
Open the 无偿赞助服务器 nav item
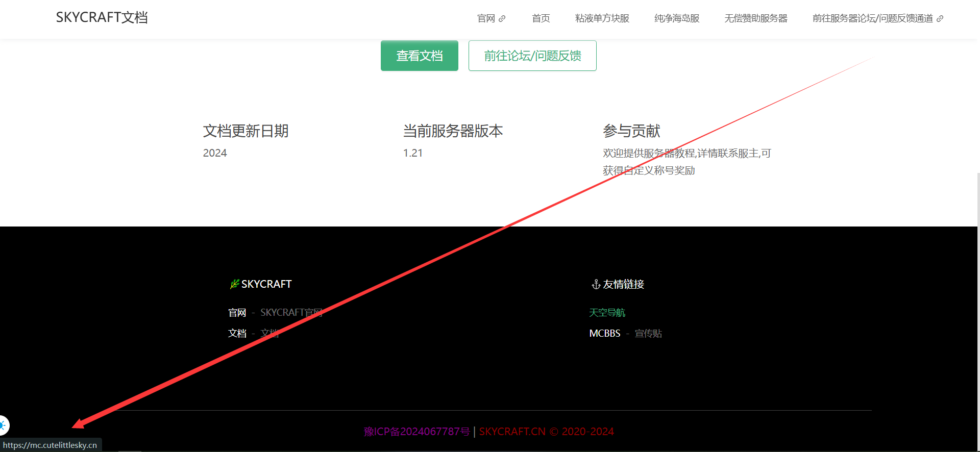pyautogui.click(x=756, y=18)
